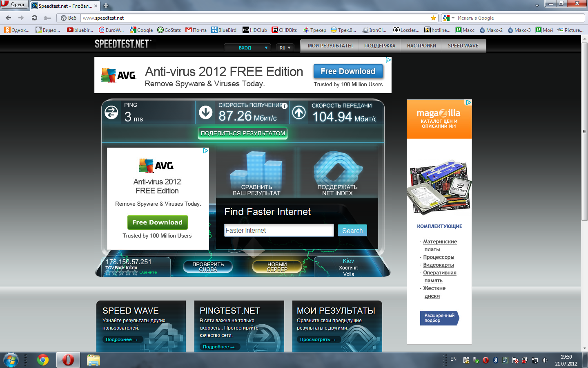The image size is (588, 368).
Task: Bookmark the page with the star icon
Action: point(433,18)
